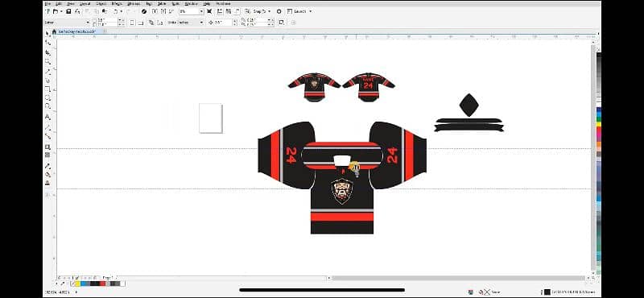Screen dimensions: 644x298
Task: Select the Smart Fill tool
Action: coord(47,183)
